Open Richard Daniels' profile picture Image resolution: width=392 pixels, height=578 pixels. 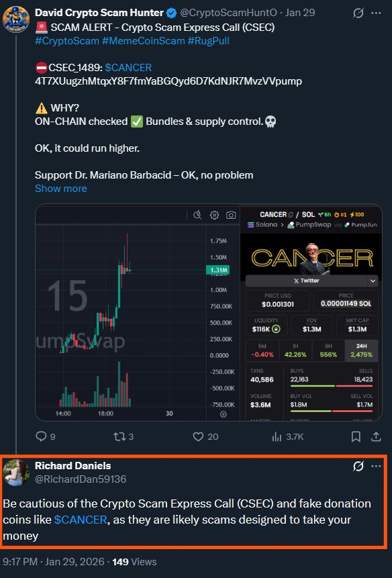click(x=17, y=473)
